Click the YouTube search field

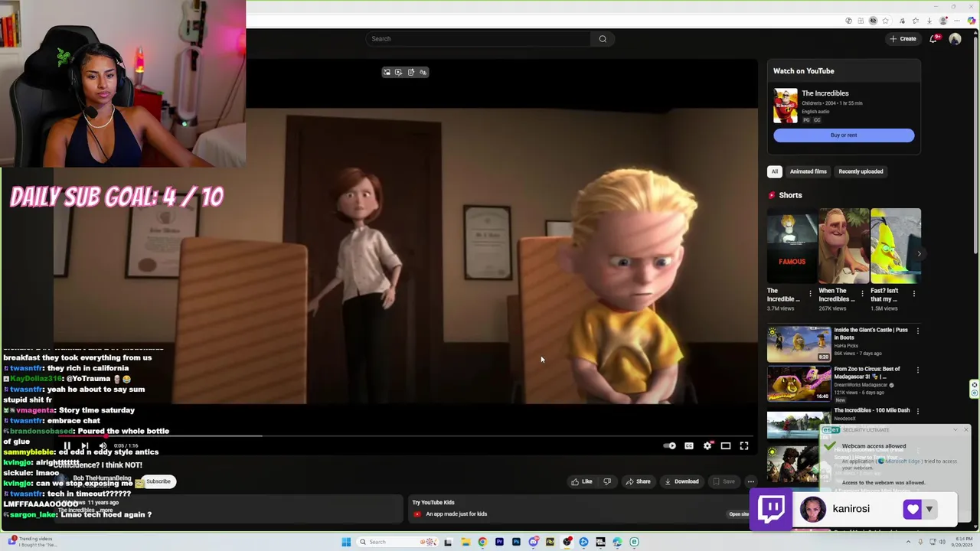(479, 38)
